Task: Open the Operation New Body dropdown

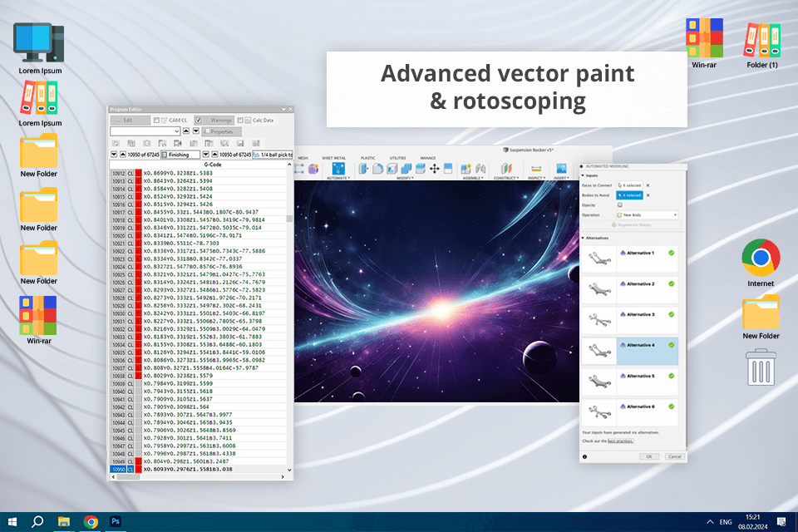Action: pos(647,214)
